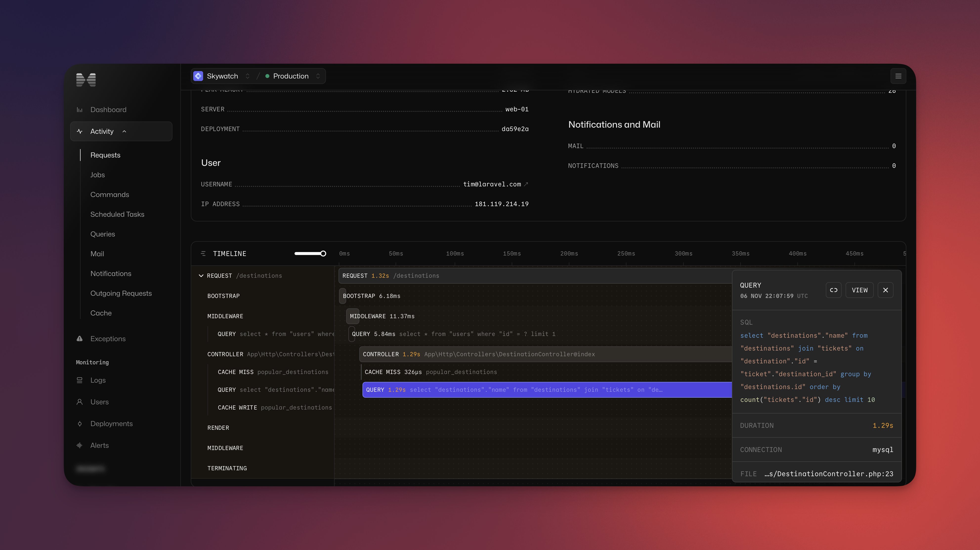Open external link arrow next to tim@laravel.com

(526, 184)
